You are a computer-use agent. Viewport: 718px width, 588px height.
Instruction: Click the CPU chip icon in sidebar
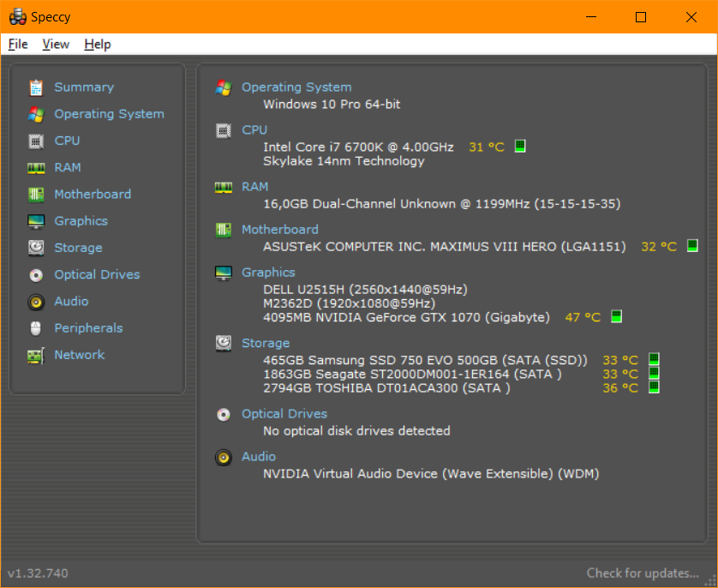click(x=36, y=141)
